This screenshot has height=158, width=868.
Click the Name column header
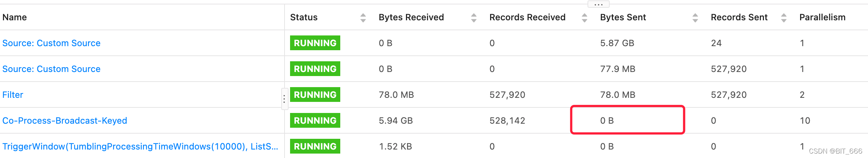pos(15,17)
